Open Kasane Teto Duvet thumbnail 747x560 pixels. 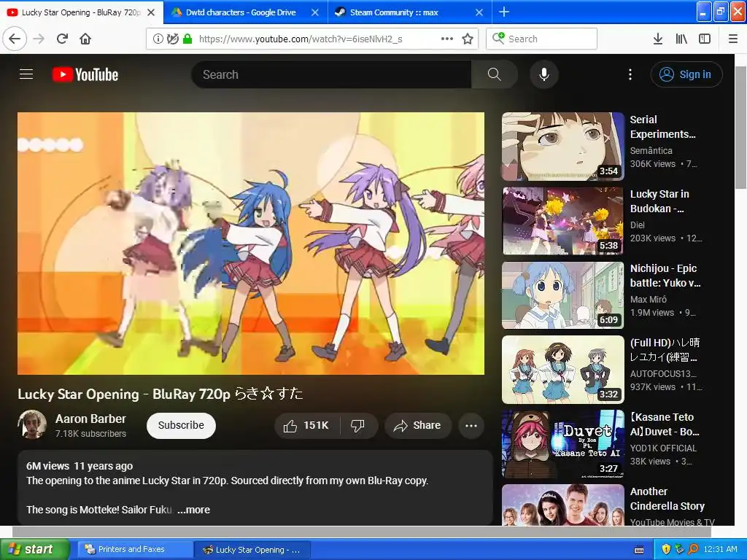point(562,444)
